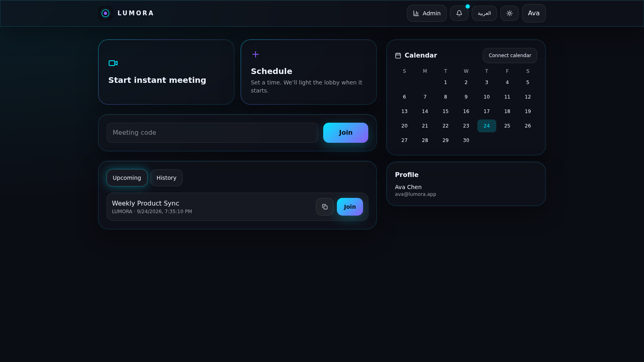644x362 pixels.
Task: Select calendar date 3
Action: click(487, 82)
